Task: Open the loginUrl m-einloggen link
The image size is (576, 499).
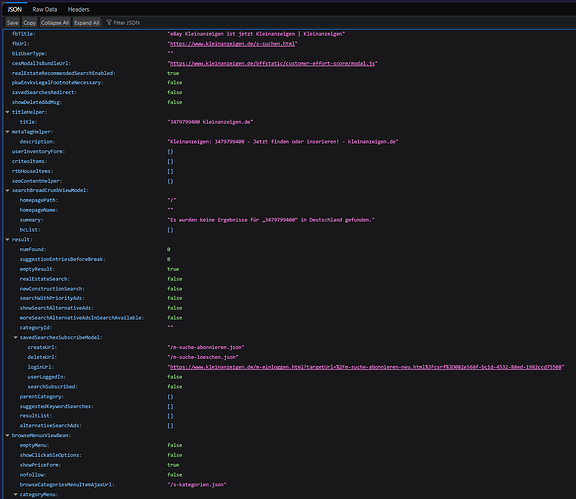Action: 366,367
